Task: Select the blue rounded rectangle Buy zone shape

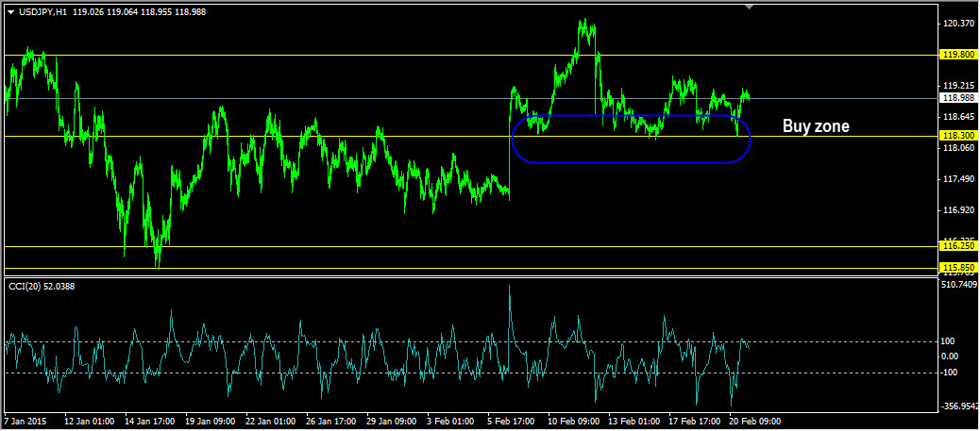Action: [631, 139]
